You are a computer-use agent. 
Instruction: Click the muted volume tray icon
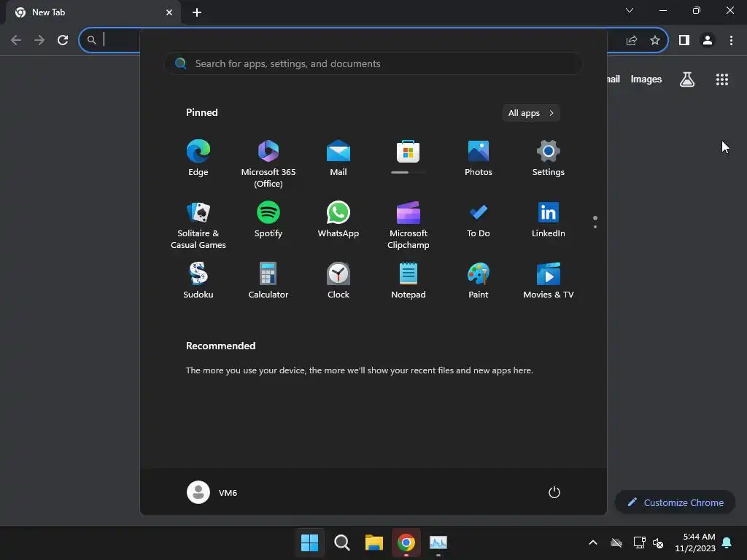659,542
